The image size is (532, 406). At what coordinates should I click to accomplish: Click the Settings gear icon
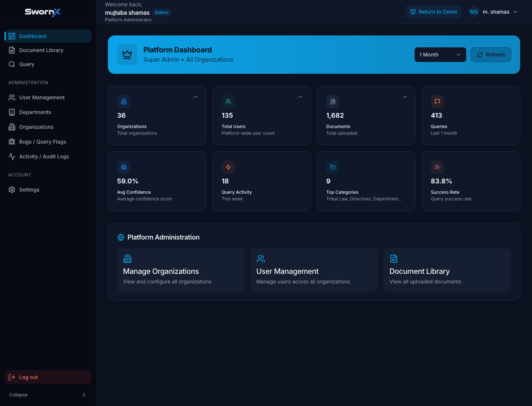click(12, 190)
